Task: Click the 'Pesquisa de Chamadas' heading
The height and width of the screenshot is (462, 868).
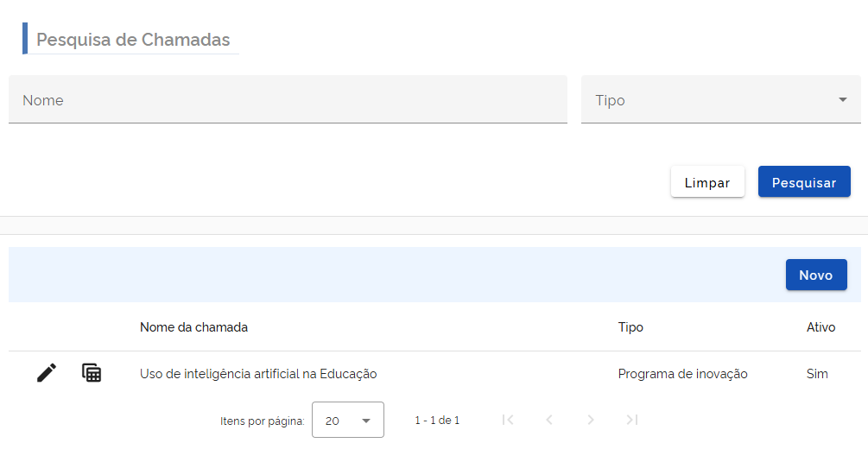Action: click(x=133, y=40)
